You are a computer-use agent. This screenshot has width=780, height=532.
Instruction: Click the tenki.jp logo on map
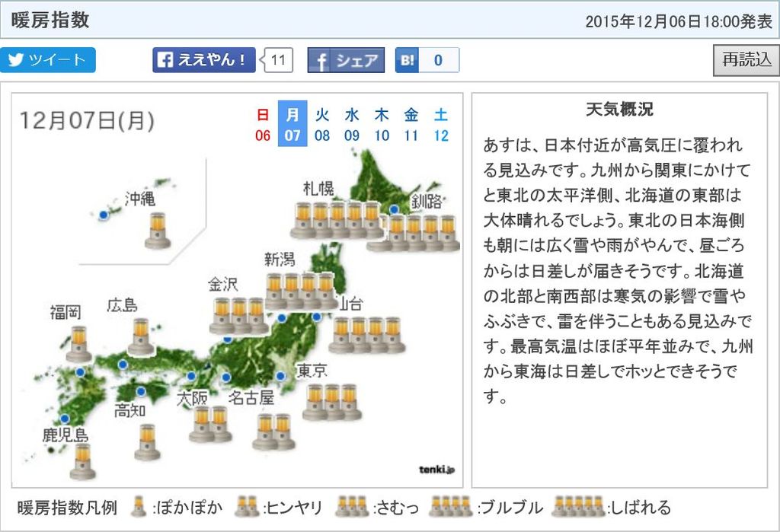point(436,470)
